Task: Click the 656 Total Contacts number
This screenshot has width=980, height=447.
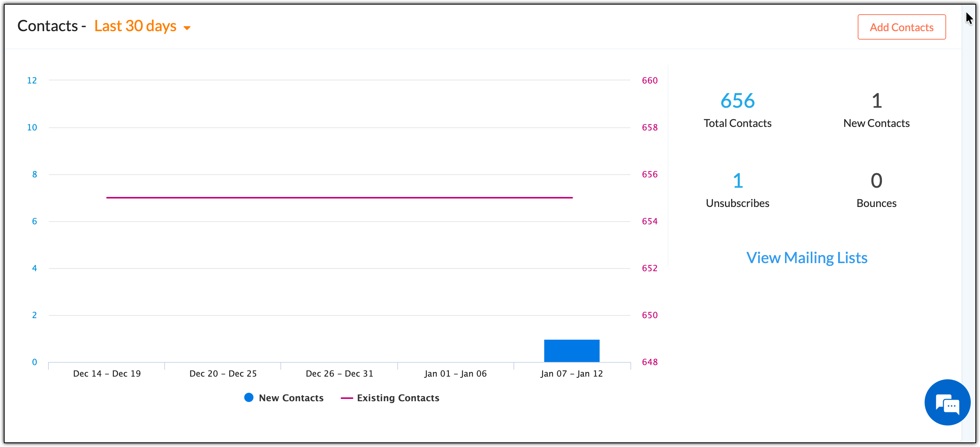Action: point(737,101)
